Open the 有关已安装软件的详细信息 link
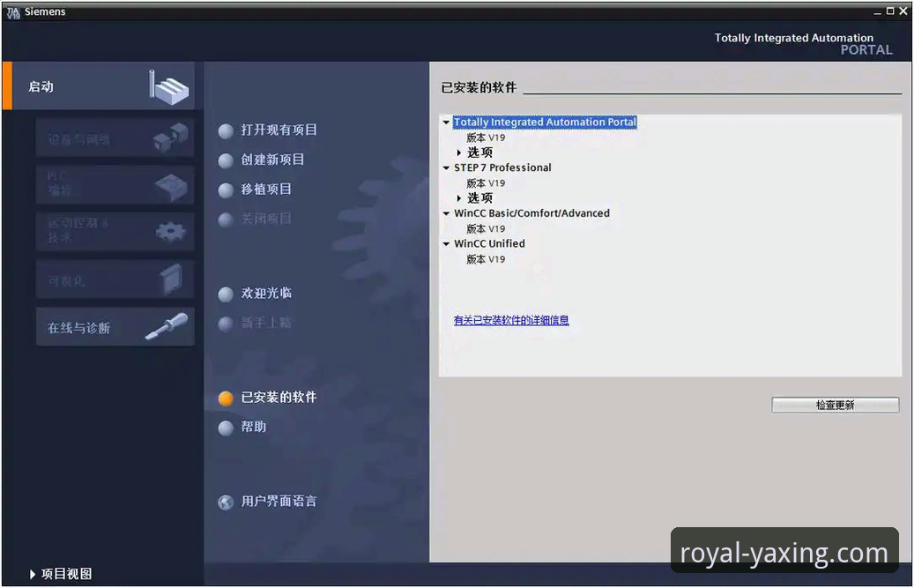This screenshot has width=914, height=588. [511, 321]
